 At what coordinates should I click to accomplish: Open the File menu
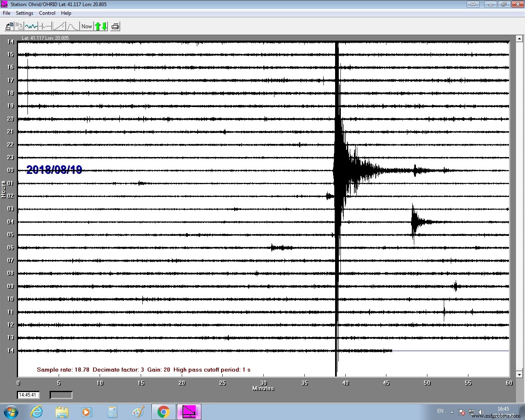click(6, 13)
